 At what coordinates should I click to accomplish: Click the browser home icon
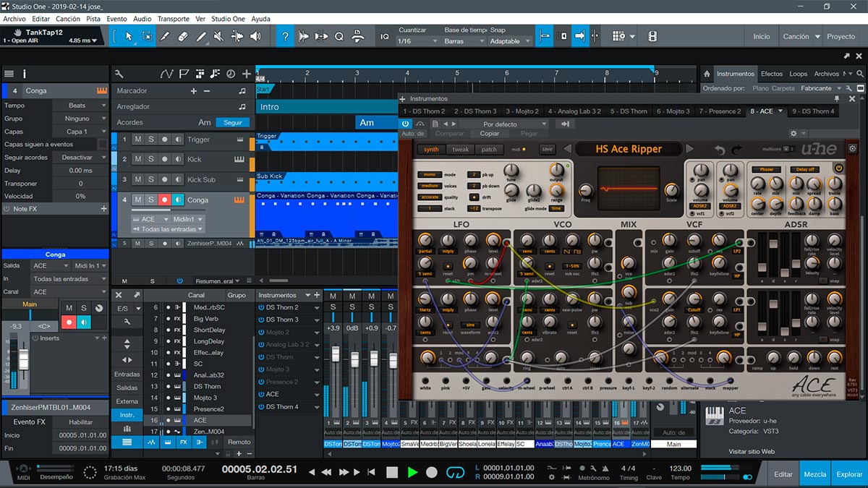pyautogui.click(x=707, y=74)
